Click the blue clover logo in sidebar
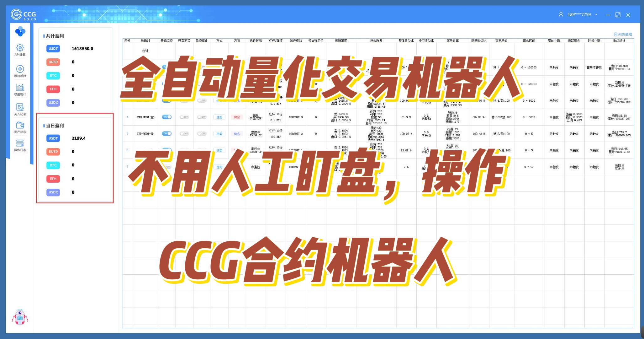Screen dimensions: 644x339 click(x=20, y=31)
